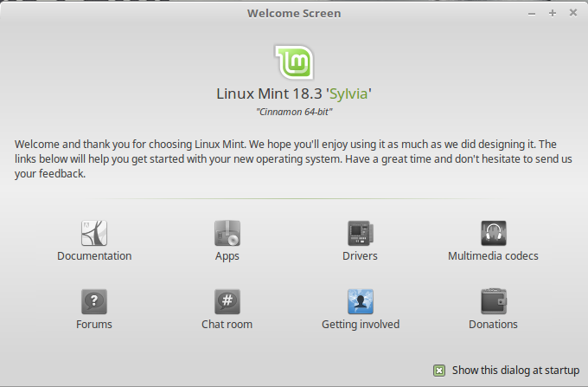588x387 pixels.
Task: Click the Chat room label
Action: (227, 325)
